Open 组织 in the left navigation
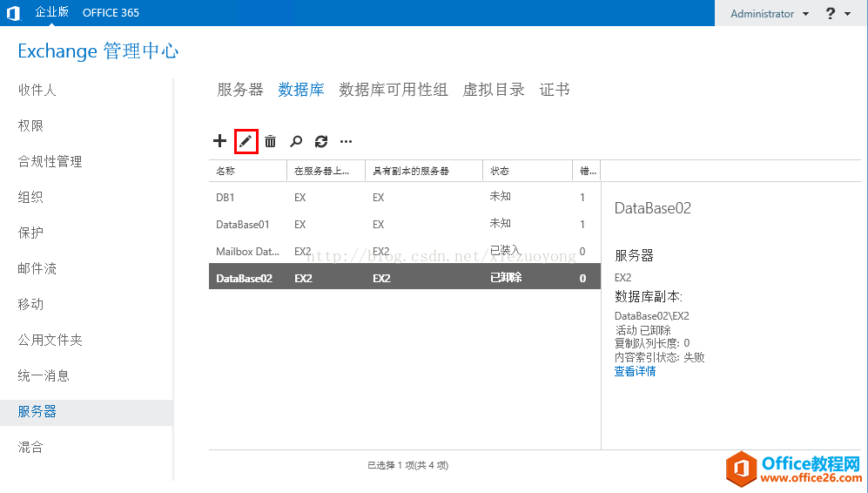The width and height of the screenshot is (868, 493). point(30,197)
